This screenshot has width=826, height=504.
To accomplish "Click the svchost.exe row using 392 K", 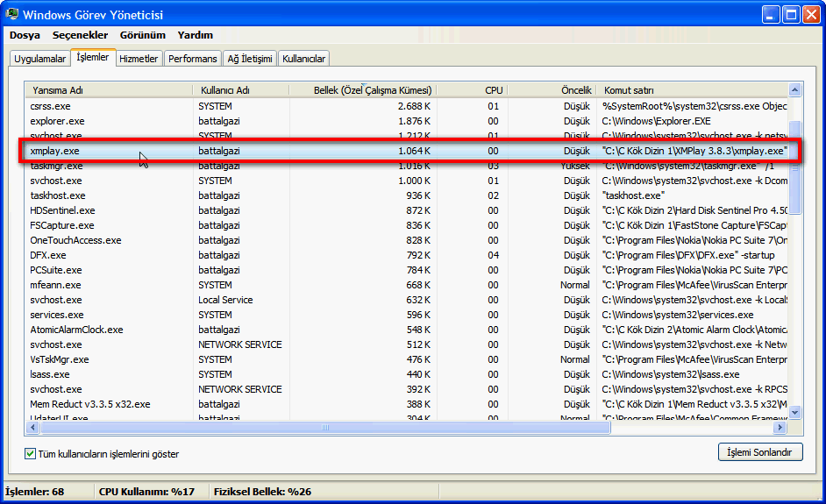I will (x=407, y=389).
